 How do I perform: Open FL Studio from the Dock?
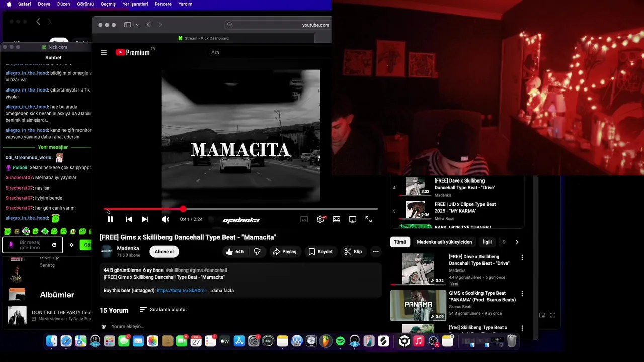click(x=326, y=341)
